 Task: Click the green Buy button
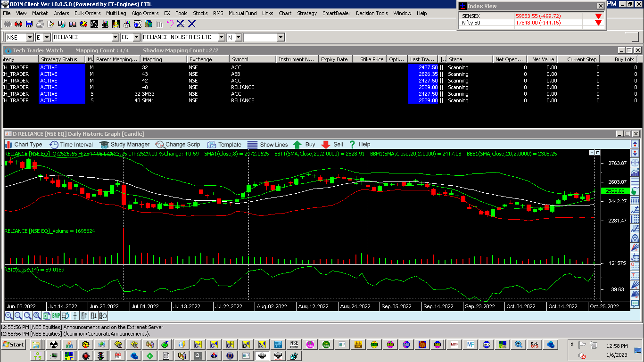pyautogui.click(x=304, y=145)
